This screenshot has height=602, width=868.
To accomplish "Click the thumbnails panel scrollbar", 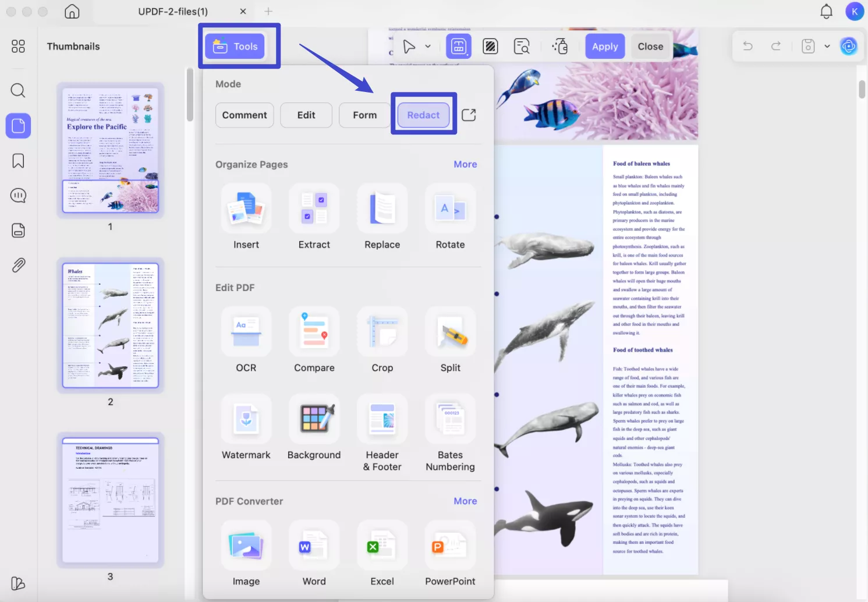I will click(190, 95).
